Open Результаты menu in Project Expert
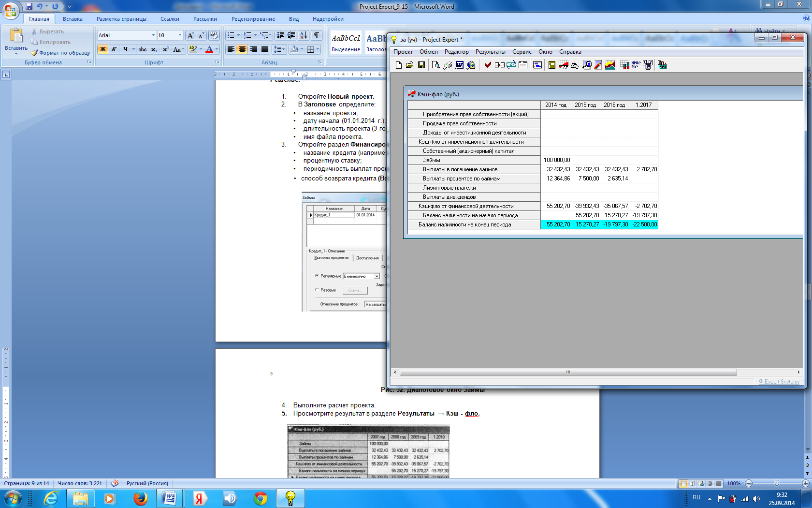 pos(490,52)
